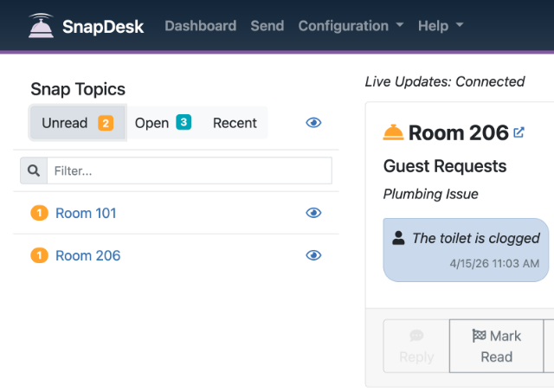
Task: Open Room 206 external link icon
Action: click(519, 132)
